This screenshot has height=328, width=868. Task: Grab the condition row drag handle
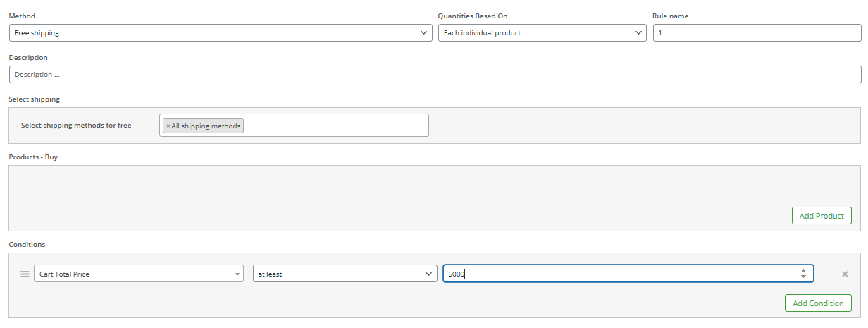(x=25, y=274)
